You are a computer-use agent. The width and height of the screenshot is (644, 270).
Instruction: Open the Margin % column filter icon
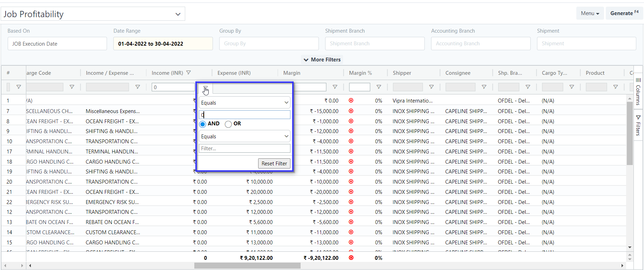(379, 87)
